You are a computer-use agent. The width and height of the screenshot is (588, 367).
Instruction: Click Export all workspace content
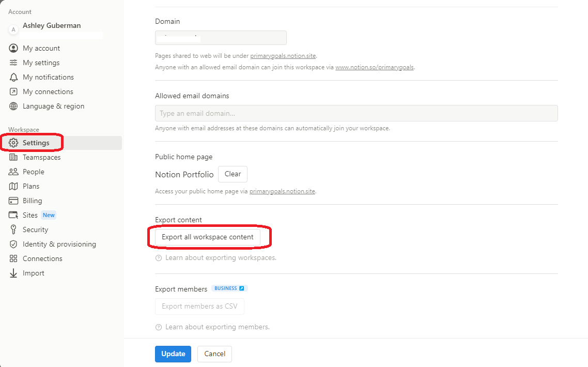(x=208, y=237)
